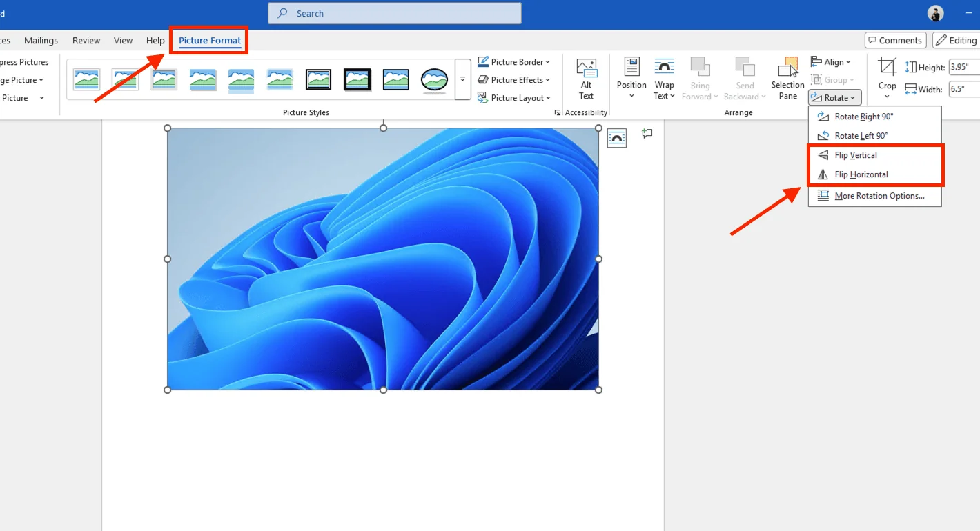Expand the picture styles gallery
The width and height of the screenshot is (980, 531).
pos(462,79)
